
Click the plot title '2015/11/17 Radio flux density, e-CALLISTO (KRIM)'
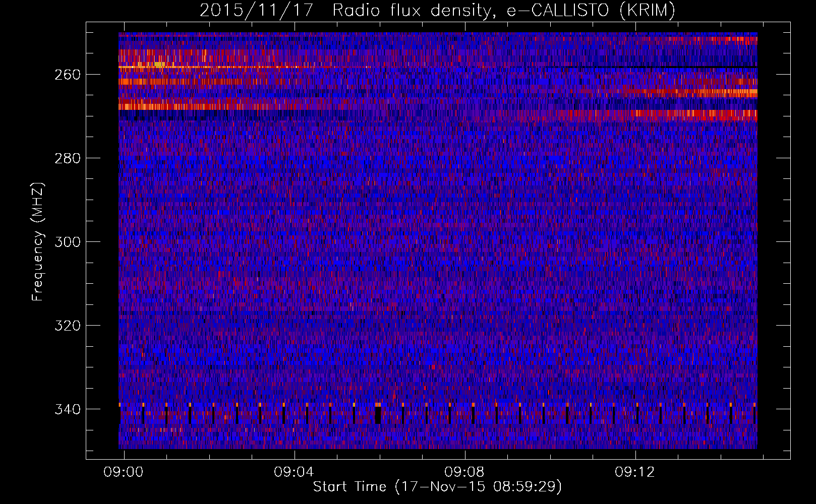[x=437, y=11]
